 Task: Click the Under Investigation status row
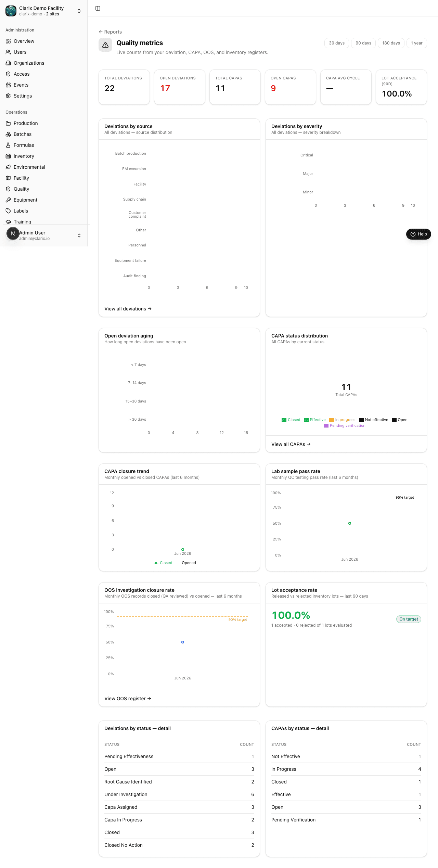(x=179, y=794)
